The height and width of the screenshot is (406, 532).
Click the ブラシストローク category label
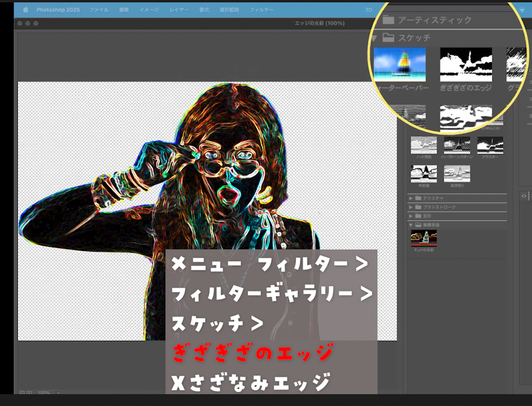tap(439, 207)
